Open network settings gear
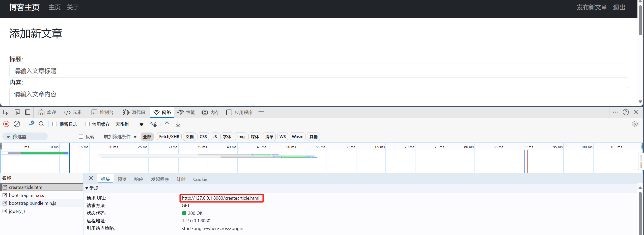 (x=635, y=124)
